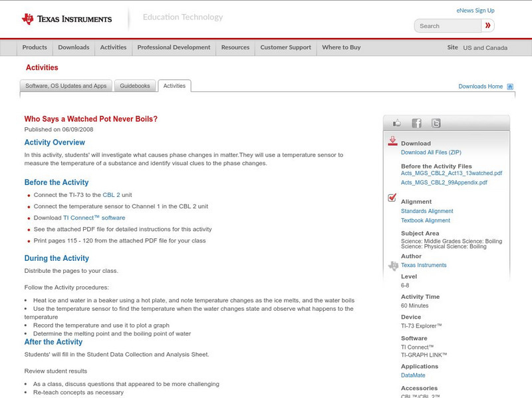Image resolution: width=532 pixels, height=398 pixels.
Task: Click the Who Says a Watched Pot Never Boils? title
Action: tap(91, 119)
